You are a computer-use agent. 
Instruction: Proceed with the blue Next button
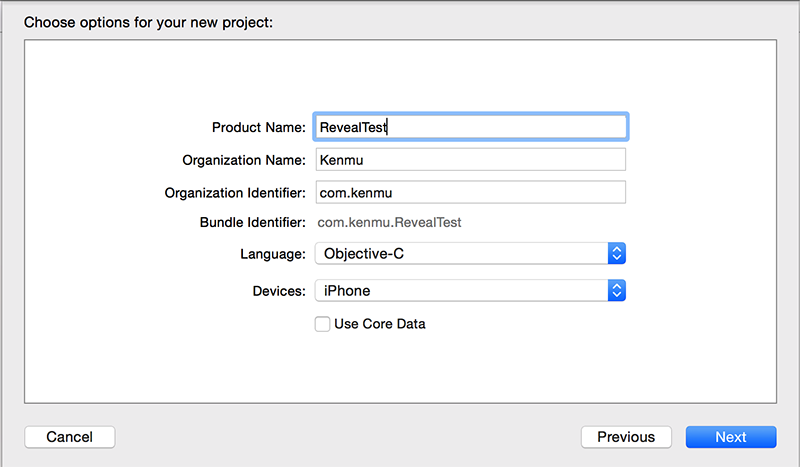click(731, 437)
